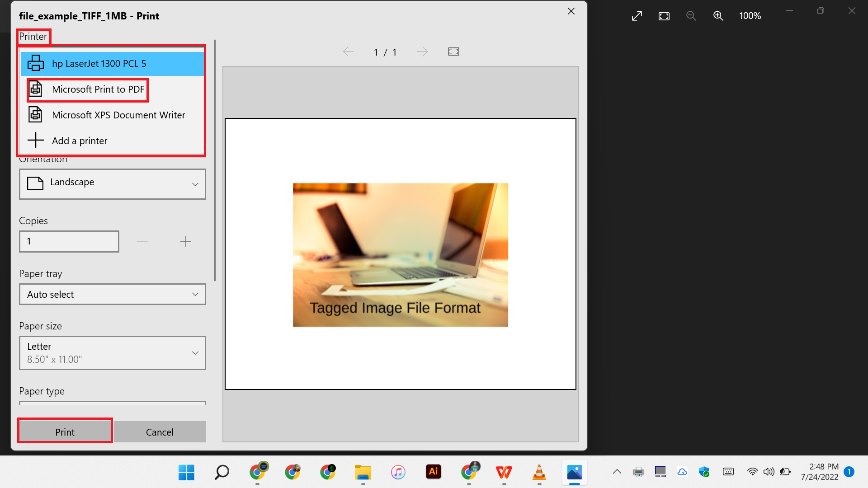The height and width of the screenshot is (488, 868).
Task: Select the hp LaserJet 1300 PCL 5 printer
Action: pos(99,63)
